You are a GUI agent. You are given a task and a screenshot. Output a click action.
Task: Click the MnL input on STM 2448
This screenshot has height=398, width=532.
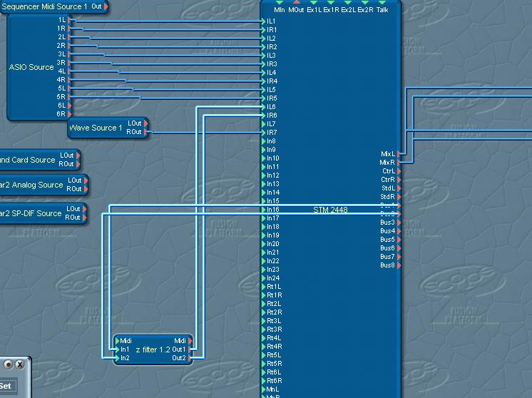click(264, 389)
